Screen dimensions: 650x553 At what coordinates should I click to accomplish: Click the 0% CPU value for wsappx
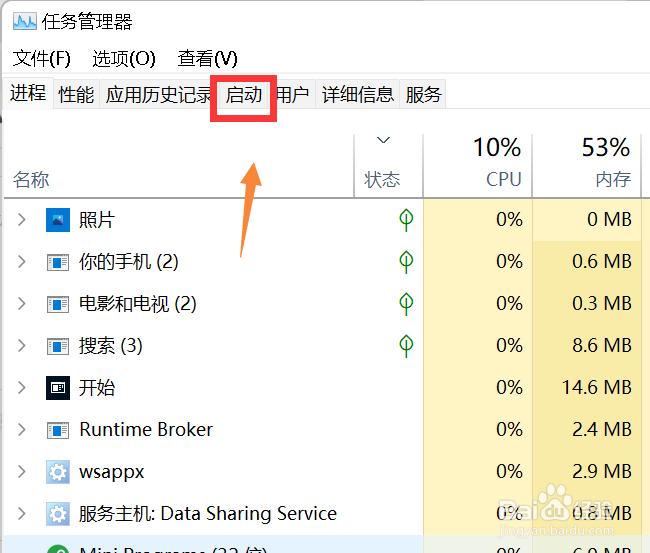click(509, 471)
